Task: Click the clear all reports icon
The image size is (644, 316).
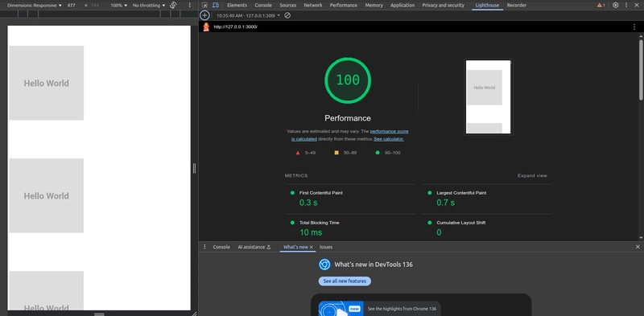Action: coord(287,15)
